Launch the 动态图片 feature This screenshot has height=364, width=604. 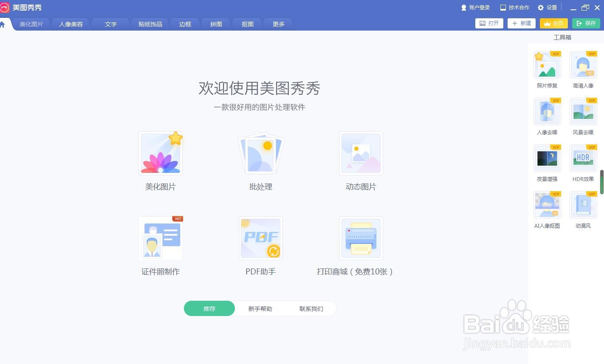pyautogui.click(x=361, y=161)
